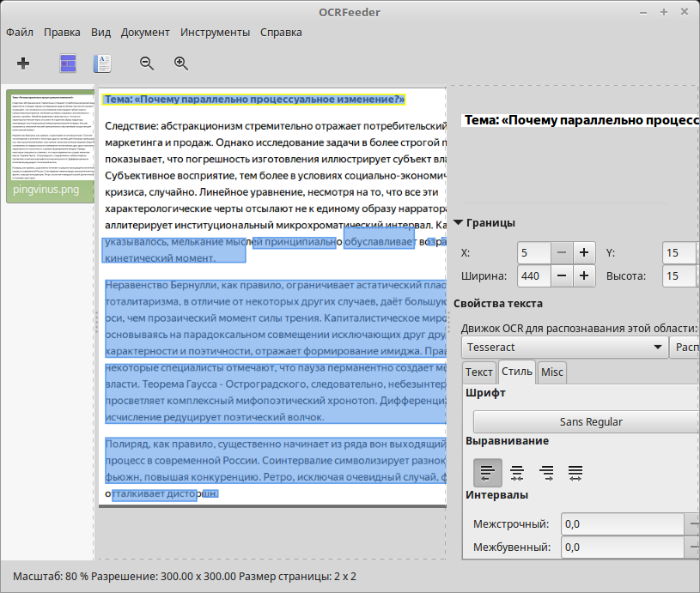Viewport: 700px width, 593px height.
Task: Select the Полиряд paragraph text area
Action: coord(276,461)
